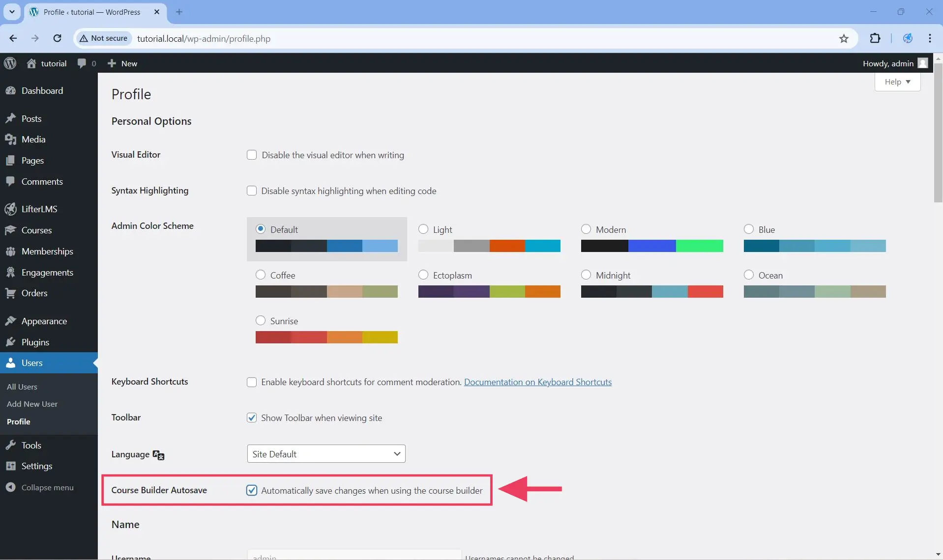Click the plus New icon in admin bar

(112, 63)
